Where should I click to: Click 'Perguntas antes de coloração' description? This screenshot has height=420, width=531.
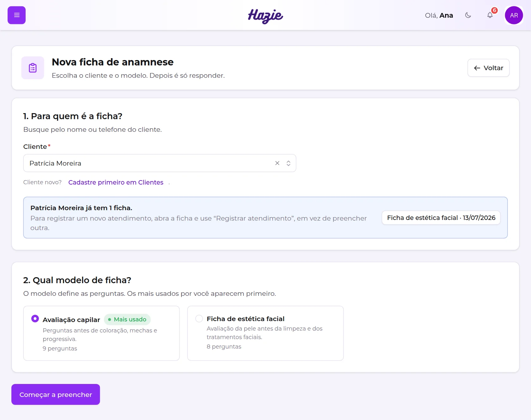tap(100, 335)
